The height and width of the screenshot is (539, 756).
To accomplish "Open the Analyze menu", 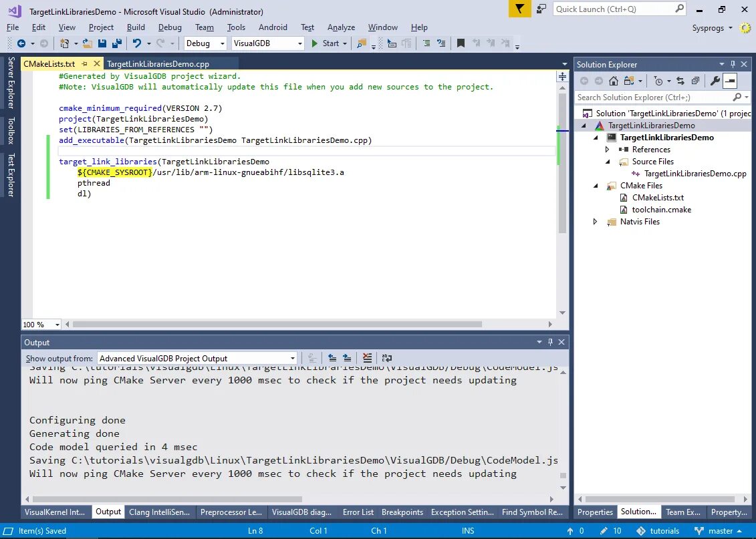I will pos(341,27).
